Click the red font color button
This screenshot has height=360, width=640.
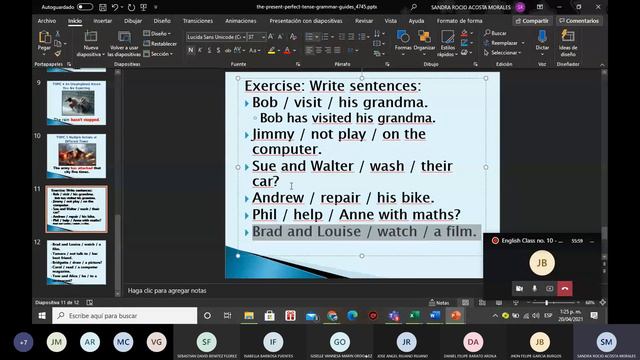[x=287, y=51]
